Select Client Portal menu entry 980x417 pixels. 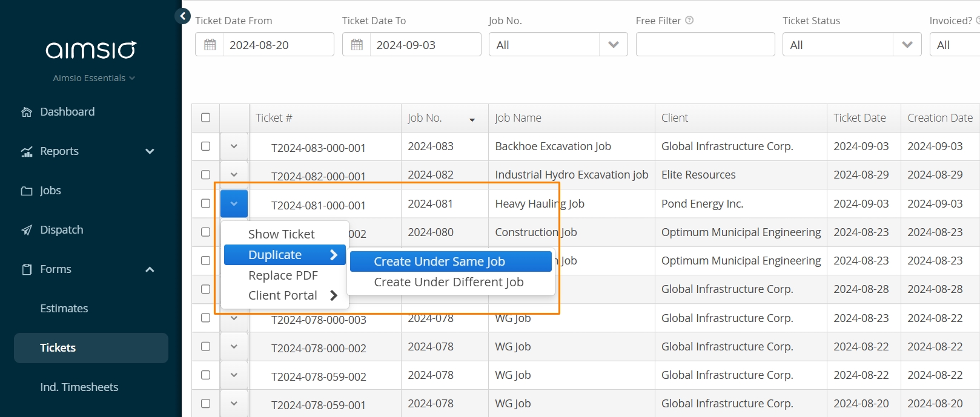[x=285, y=295]
